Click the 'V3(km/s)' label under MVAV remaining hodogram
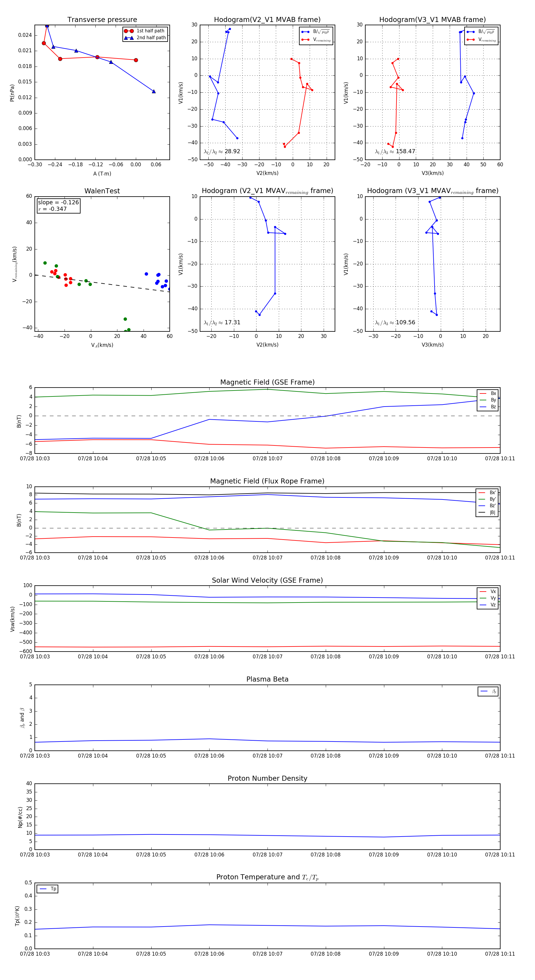535x980 pixels. tap(432, 345)
